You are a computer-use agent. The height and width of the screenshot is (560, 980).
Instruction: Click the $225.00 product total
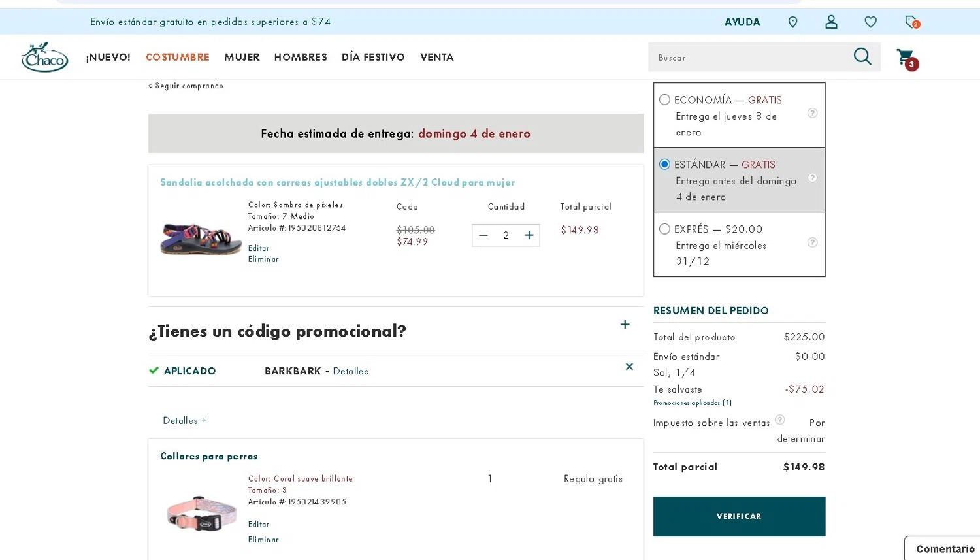coord(804,337)
